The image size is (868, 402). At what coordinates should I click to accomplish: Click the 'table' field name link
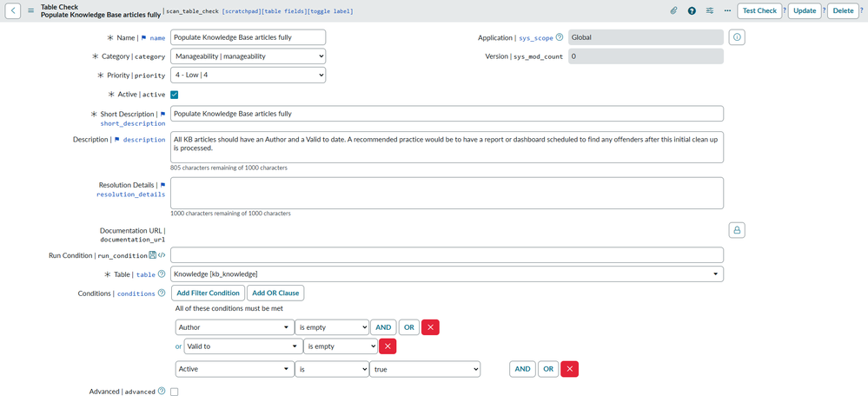pos(146,274)
